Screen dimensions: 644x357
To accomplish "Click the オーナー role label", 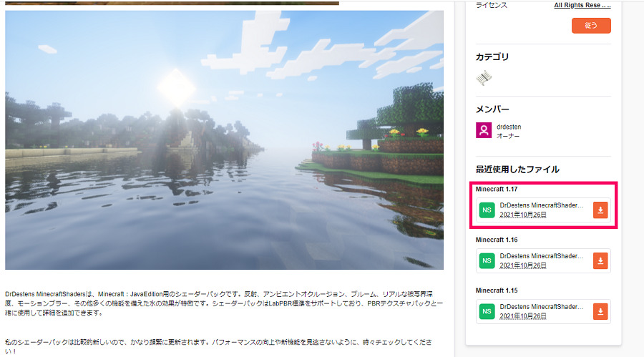I will [508, 135].
